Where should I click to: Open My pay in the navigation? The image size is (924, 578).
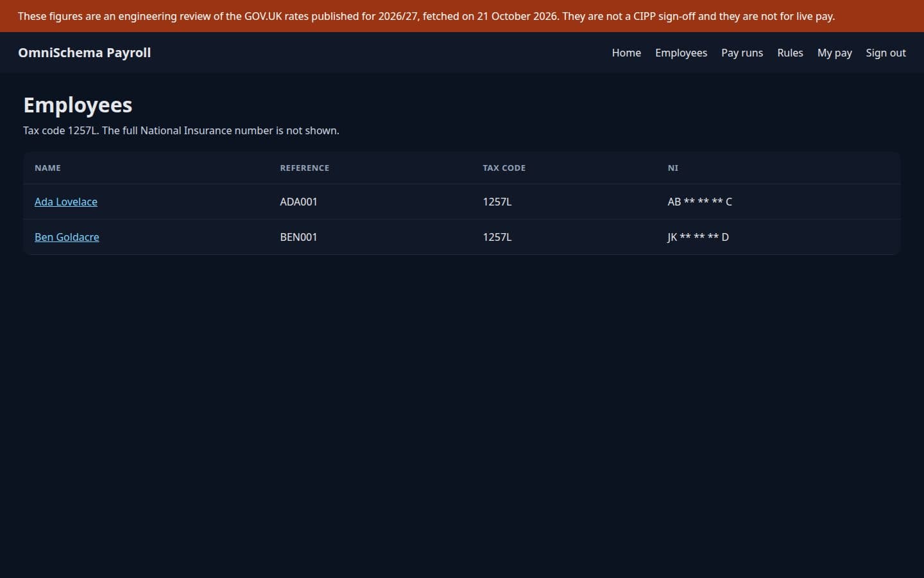coord(834,53)
